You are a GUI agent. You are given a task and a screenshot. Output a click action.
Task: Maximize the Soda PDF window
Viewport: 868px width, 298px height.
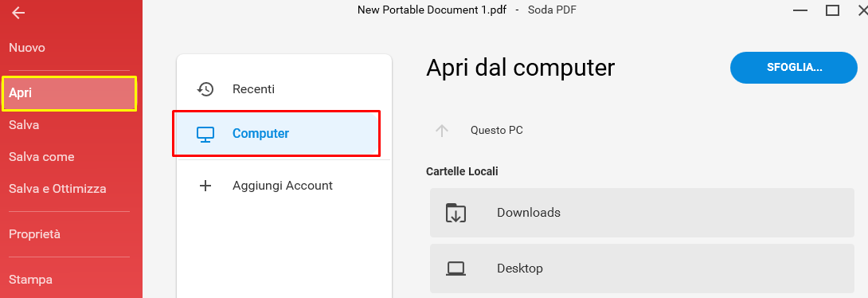[x=832, y=10]
